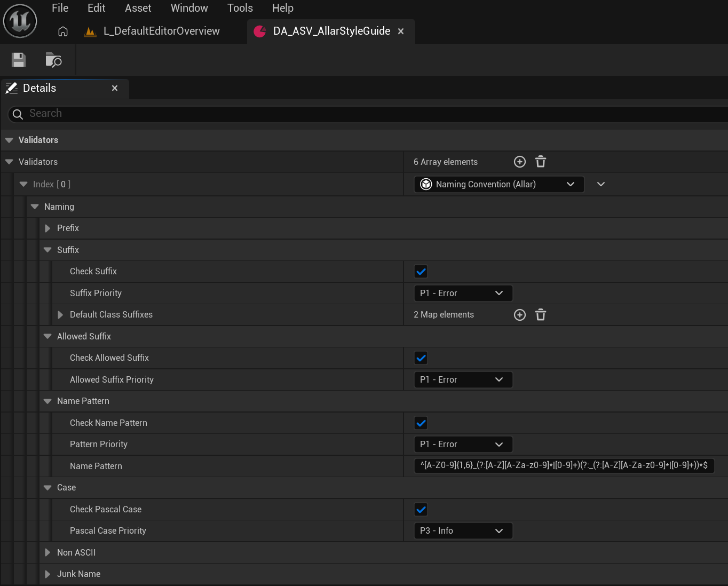
Task: Expand the Prefix section
Action: 48,228
